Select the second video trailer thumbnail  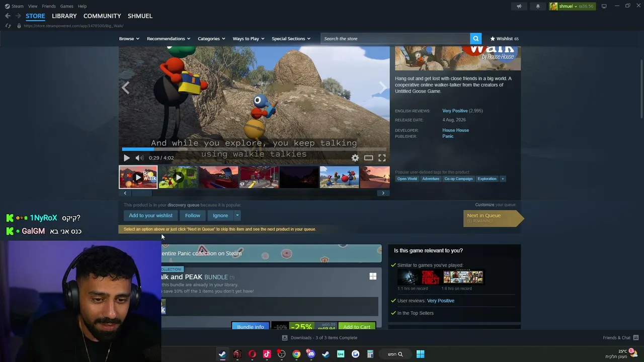[178, 177]
